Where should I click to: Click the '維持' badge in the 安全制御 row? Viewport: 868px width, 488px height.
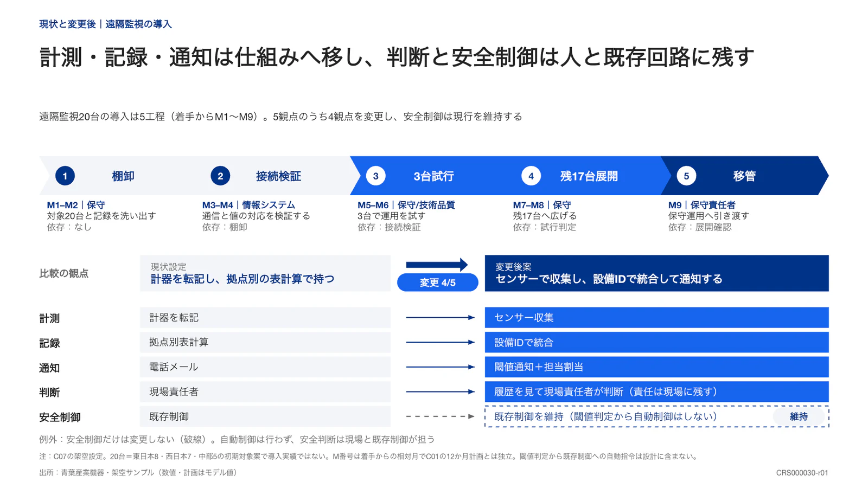pos(799,416)
